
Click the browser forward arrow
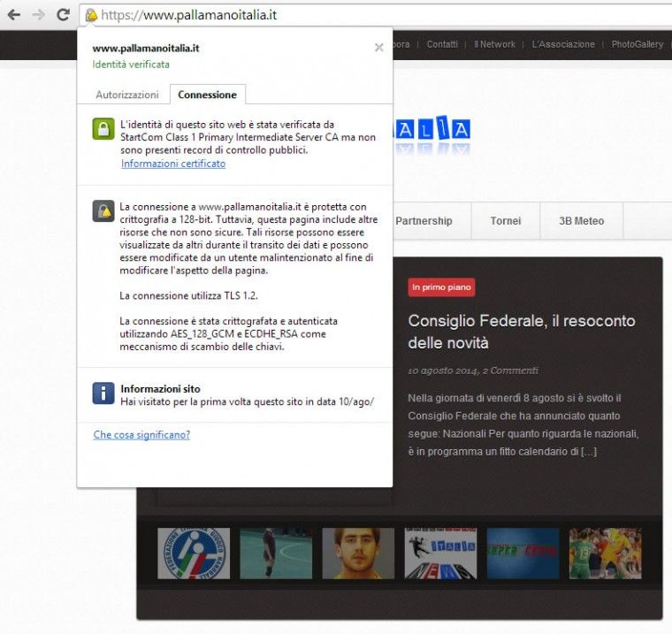39,15
